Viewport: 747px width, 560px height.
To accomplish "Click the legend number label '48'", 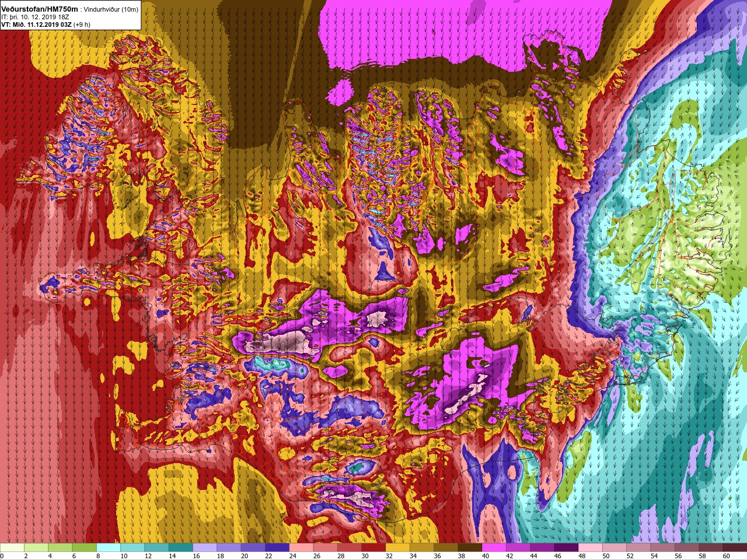I will [x=581, y=556].
